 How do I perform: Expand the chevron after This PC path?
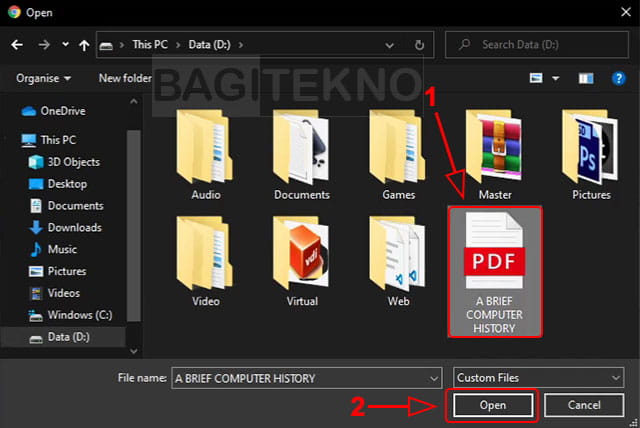tap(178, 45)
